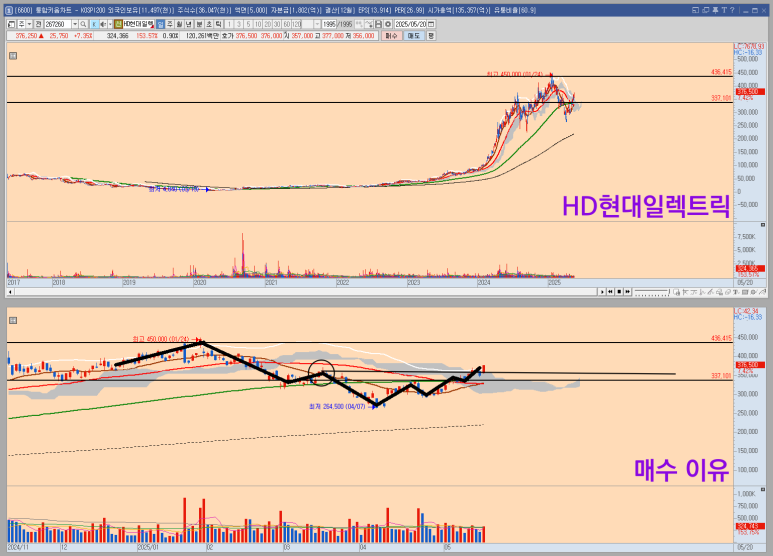Click the lower chart panel menu icon
The image size is (773, 556).
13,320
